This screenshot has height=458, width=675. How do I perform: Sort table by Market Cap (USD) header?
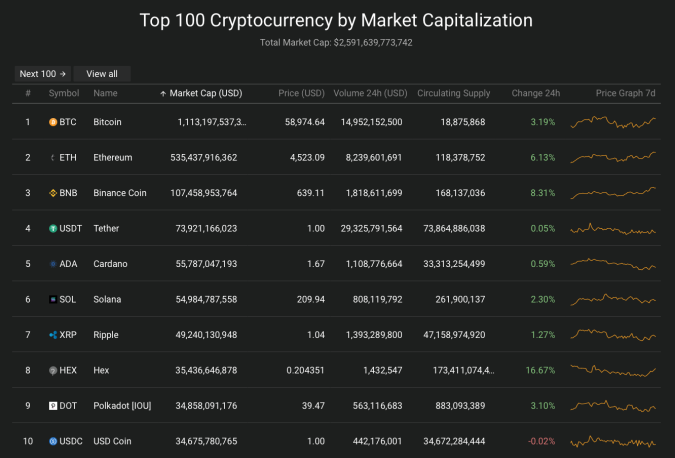[x=206, y=93]
